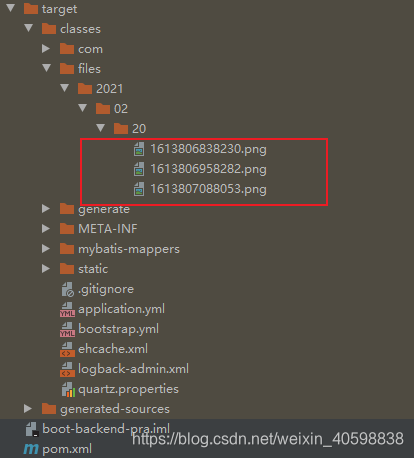Click the ehcache.xml file icon
This screenshot has height=458, width=414.
67,349
